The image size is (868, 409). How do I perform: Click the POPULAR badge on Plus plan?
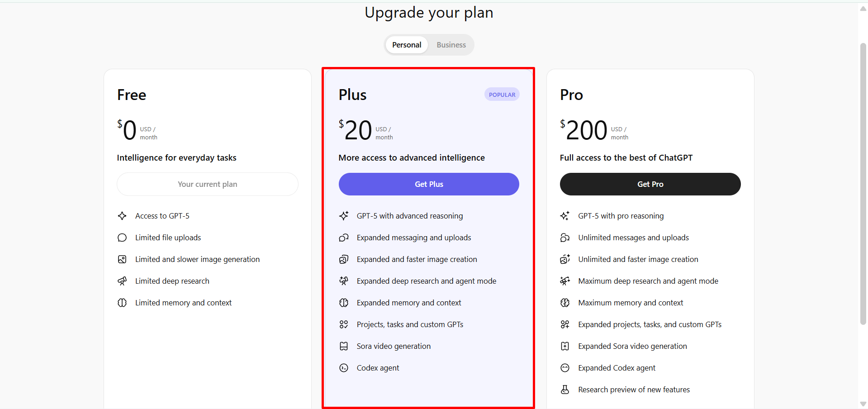pos(502,95)
